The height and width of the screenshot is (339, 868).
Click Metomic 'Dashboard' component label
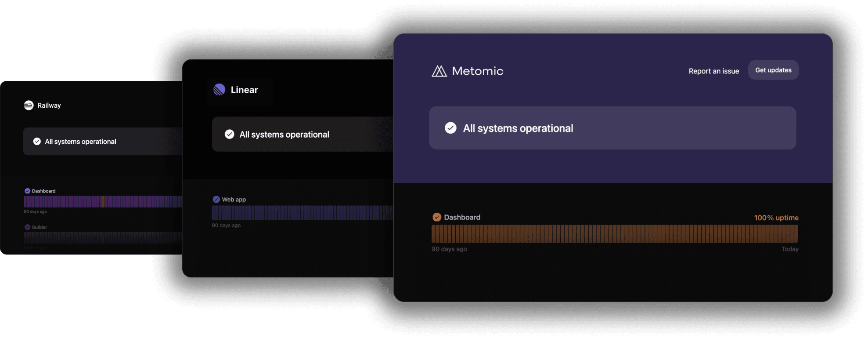[462, 217]
